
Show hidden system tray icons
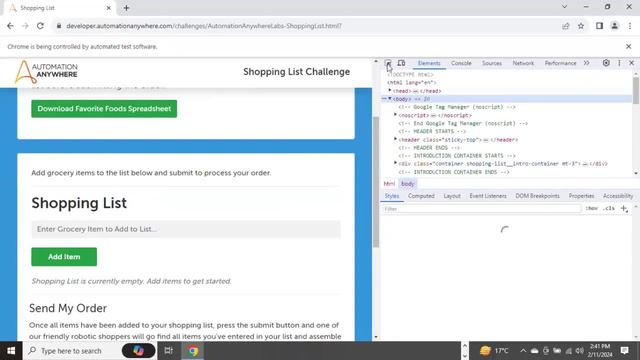point(523,351)
